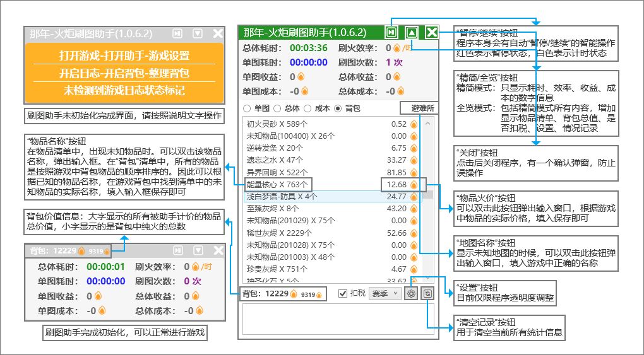The image size is (644, 355).
Task: Select item 未知物品(100400) X 26个
Action: 291,136
